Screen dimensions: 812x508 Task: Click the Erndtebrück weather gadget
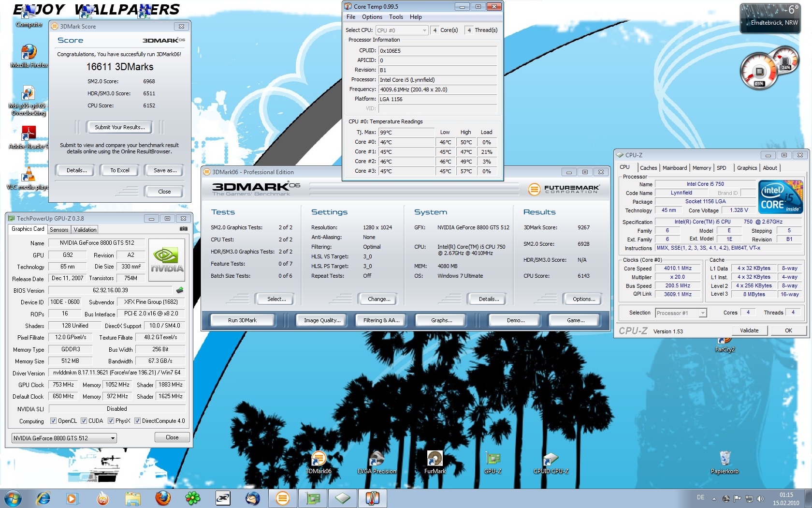tap(769, 17)
